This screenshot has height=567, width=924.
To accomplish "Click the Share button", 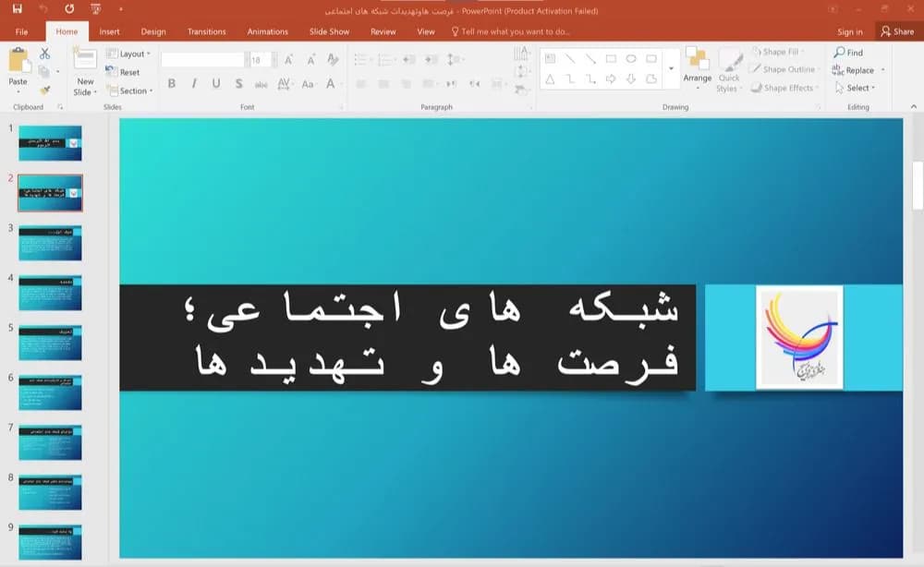I will click(897, 31).
